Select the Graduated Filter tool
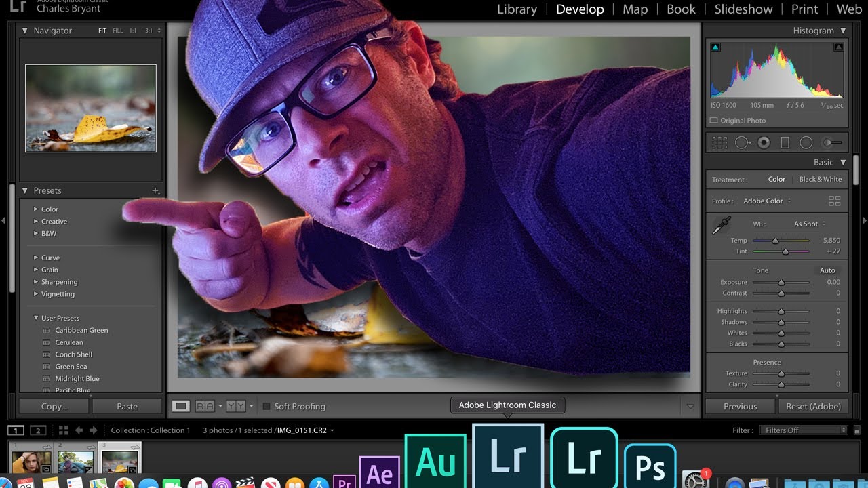868x488 pixels. pyautogui.click(x=785, y=143)
